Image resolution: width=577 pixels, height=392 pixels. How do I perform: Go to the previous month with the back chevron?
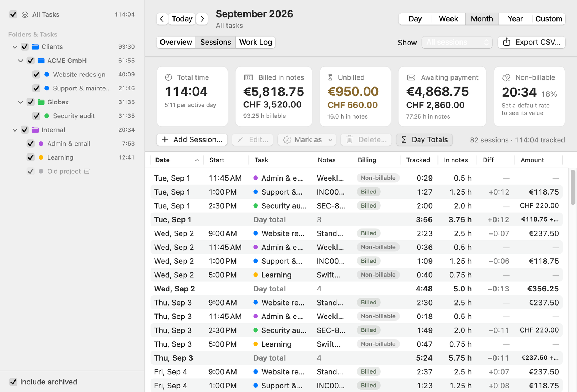162,19
